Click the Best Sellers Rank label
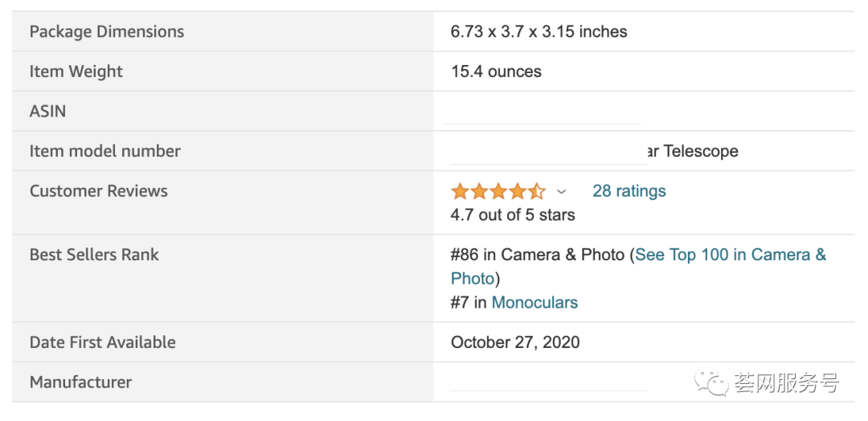Screen dimensions: 868x421 pyautogui.click(x=94, y=255)
